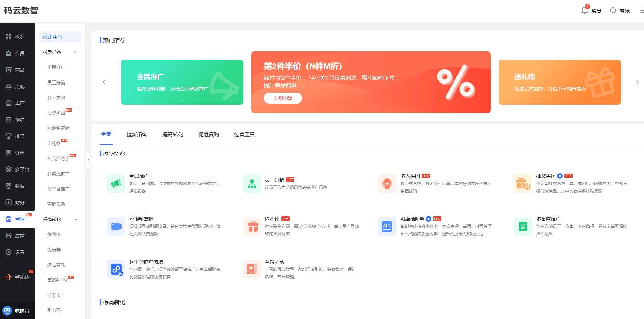
Task: Go to next carousel banner
Action: point(637,82)
